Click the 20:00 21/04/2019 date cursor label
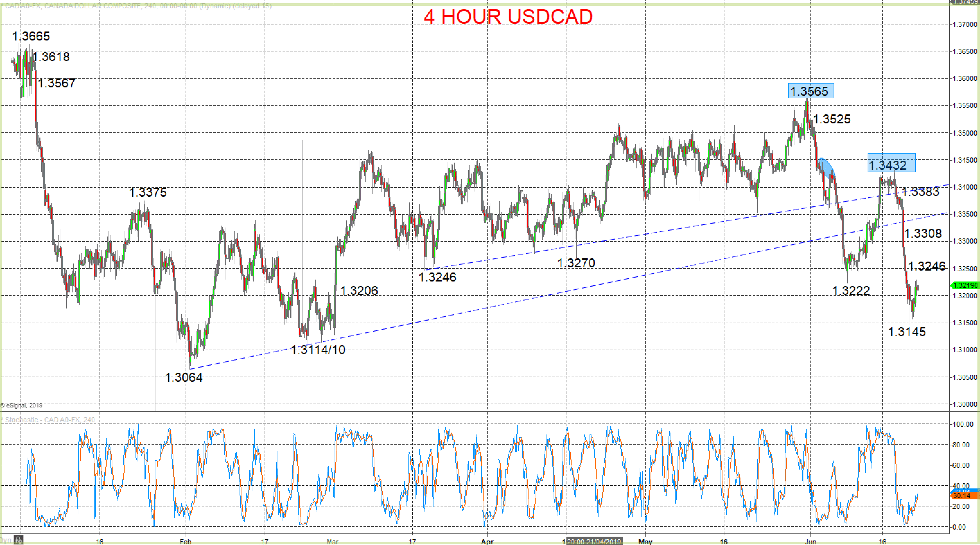Viewport: 980px width, 545px height. pos(594,541)
